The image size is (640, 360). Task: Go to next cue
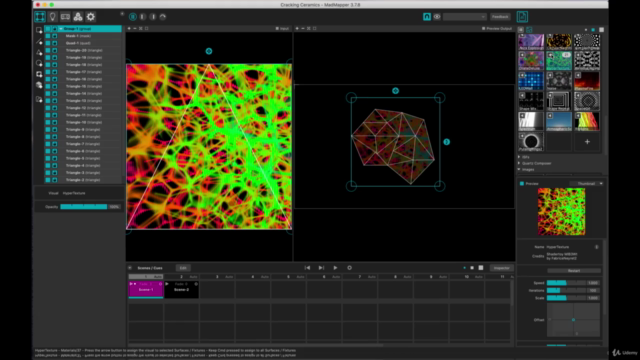(x=321, y=268)
